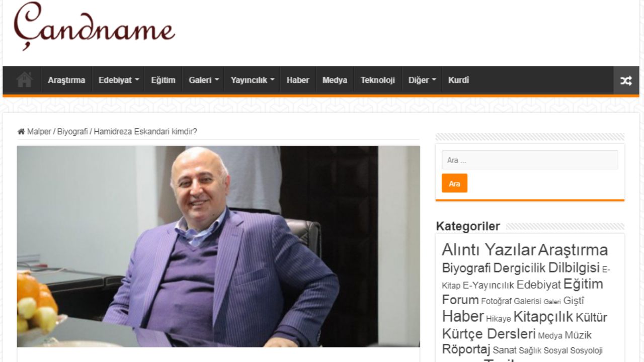Open the Araştırma menu item
The height and width of the screenshot is (362, 644).
pos(66,80)
